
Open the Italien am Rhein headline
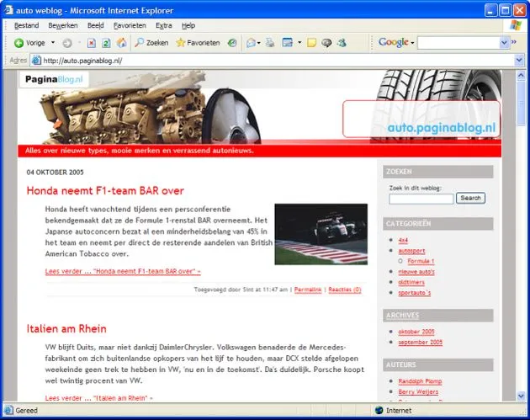[x=66, y=329]
